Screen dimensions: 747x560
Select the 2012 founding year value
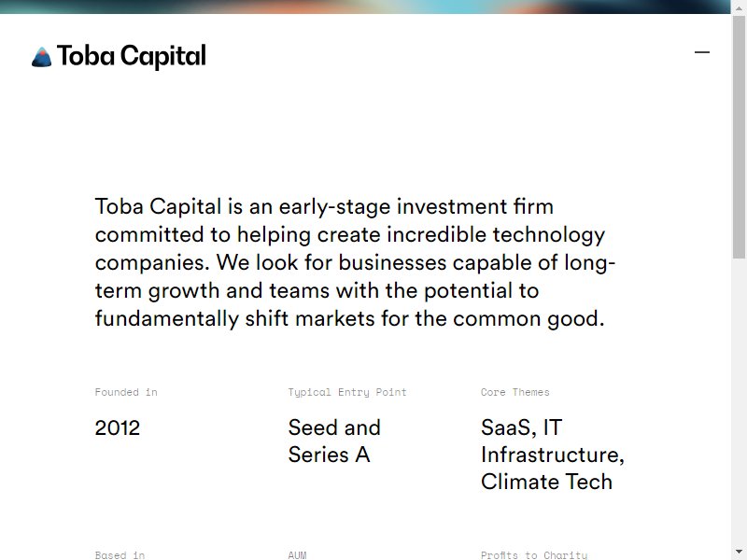[118, 428]
